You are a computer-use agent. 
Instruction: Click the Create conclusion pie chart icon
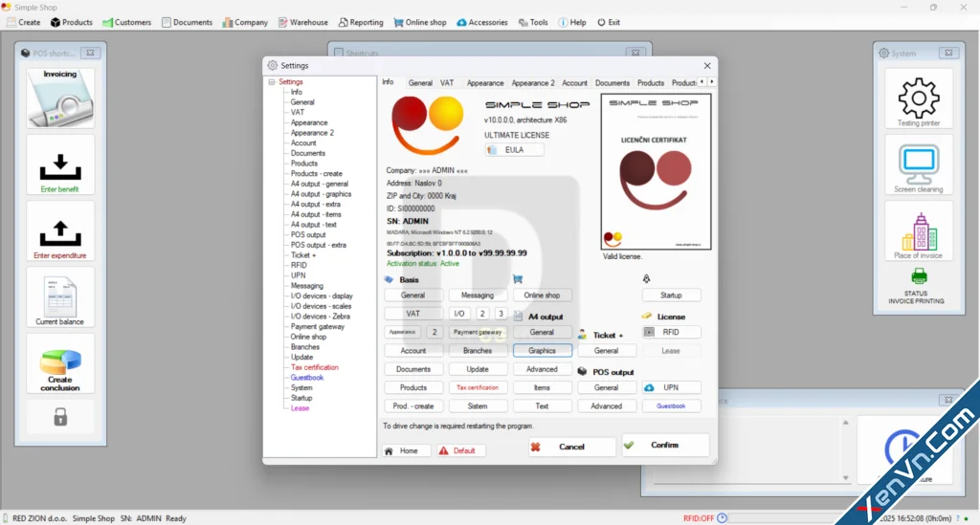(x=60, y=362)
